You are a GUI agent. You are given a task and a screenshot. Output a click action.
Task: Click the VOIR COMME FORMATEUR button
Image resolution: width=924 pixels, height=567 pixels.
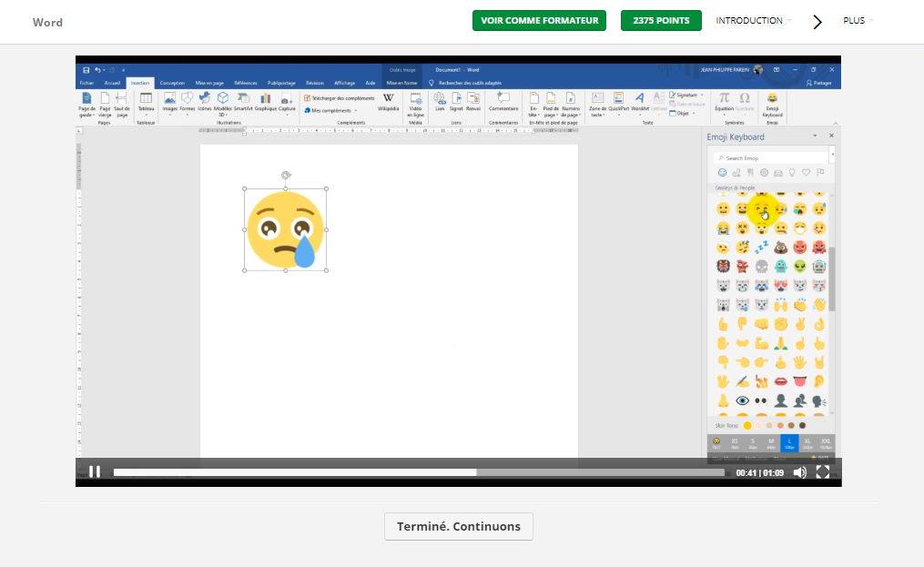pyautogui.click(x=539, y=21)
